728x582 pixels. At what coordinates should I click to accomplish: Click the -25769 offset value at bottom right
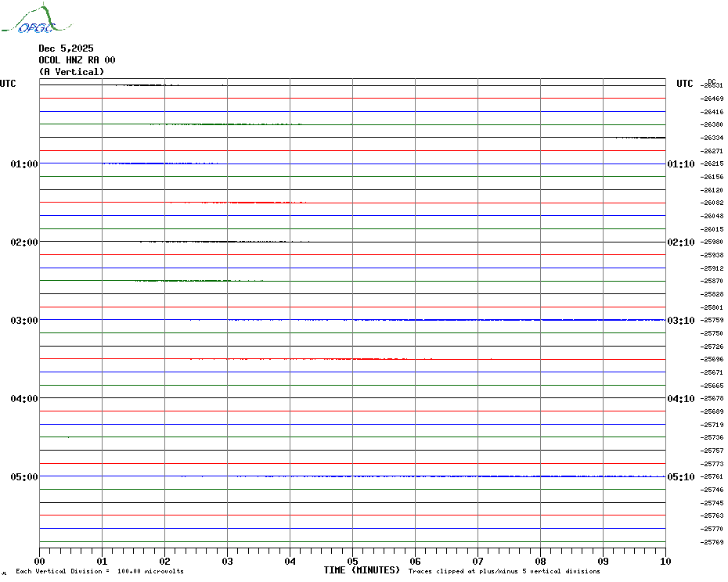pyautogui.click(x=712, y=542)
